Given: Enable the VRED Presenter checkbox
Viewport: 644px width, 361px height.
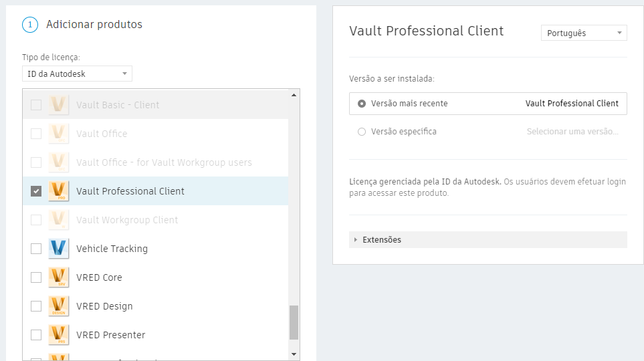Looking at the screenshot, I should point(36,335).
